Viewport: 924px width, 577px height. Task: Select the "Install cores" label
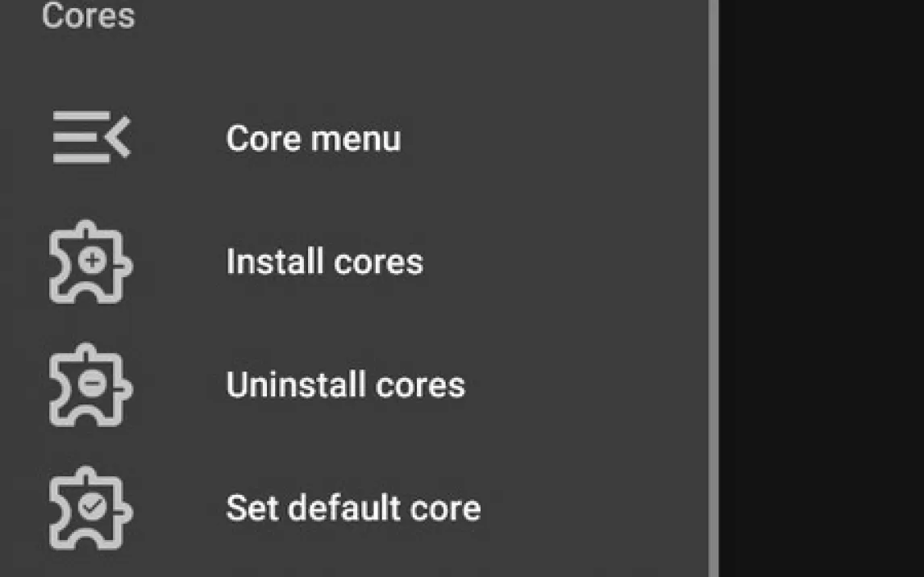coord(324,262)
